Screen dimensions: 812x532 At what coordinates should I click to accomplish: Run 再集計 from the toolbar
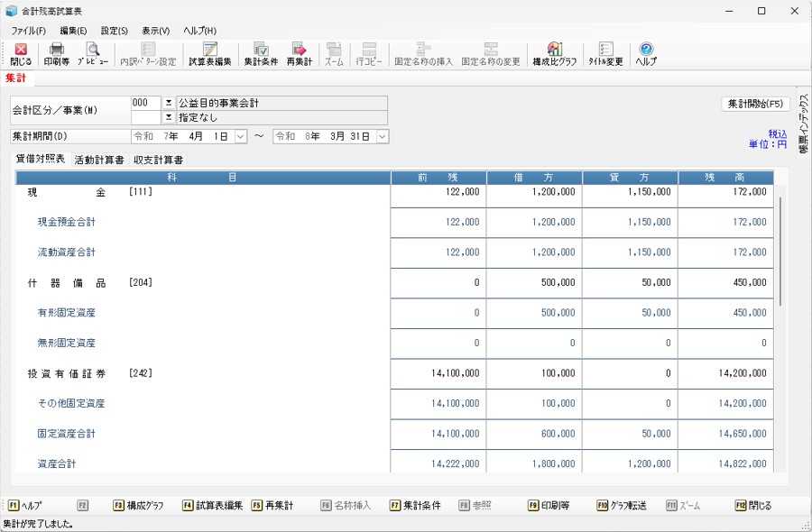[x=299, y=54]
